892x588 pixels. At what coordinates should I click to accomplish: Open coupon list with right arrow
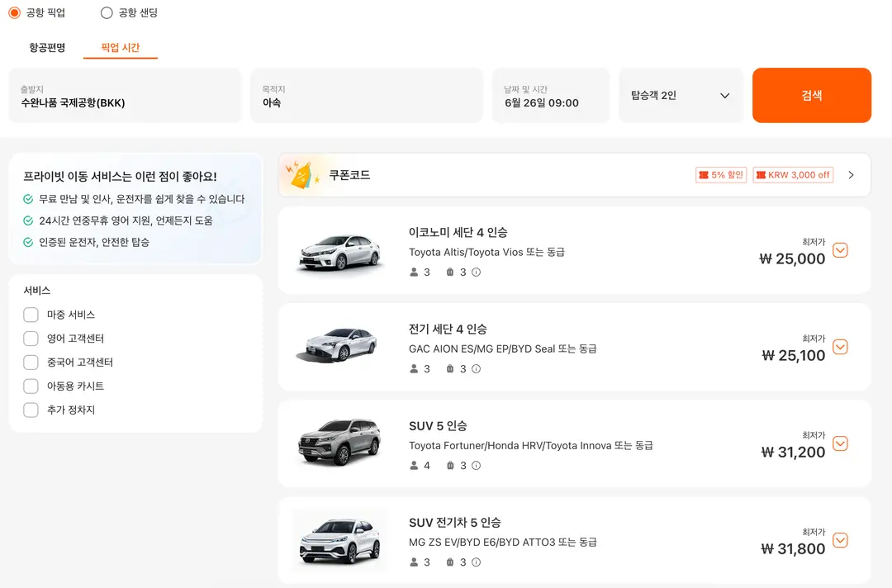click(x=851, y=175)
